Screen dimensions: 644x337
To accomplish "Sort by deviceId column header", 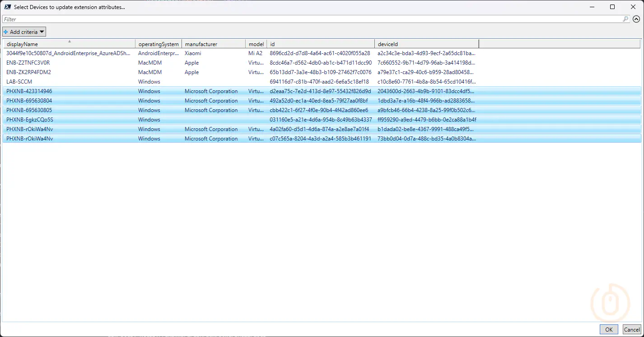I will click(426, 44).
